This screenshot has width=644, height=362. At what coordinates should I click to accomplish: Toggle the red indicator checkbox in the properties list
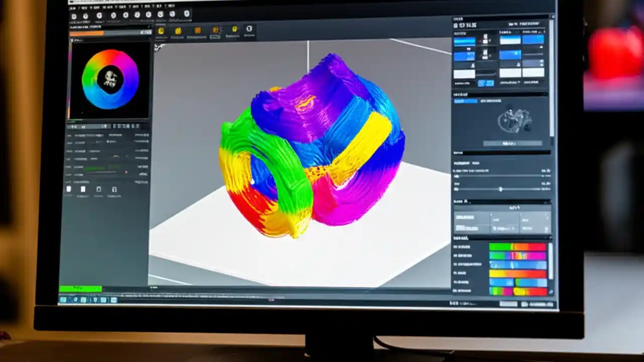pos(127,171)
